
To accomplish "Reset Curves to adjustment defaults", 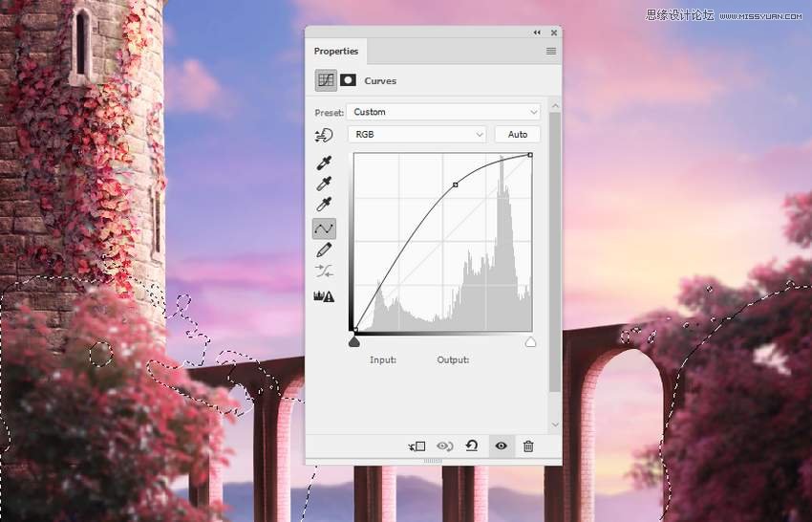I will coord(472,446).
